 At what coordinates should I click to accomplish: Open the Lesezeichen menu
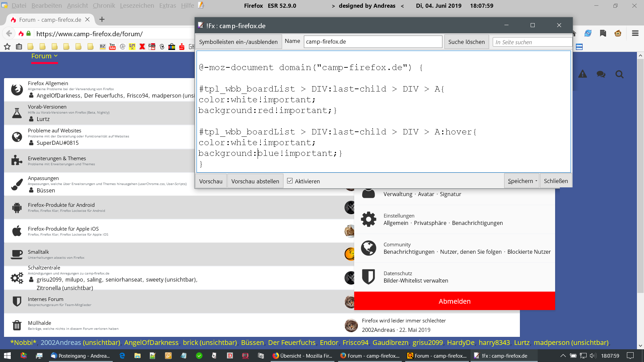(137, 6)
